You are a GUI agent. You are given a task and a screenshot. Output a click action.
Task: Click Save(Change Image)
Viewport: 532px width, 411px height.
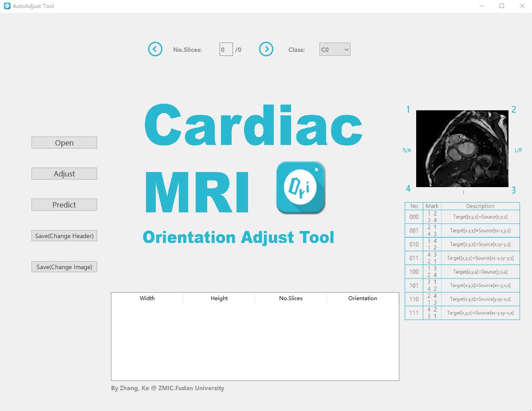(x=64, y=266)
